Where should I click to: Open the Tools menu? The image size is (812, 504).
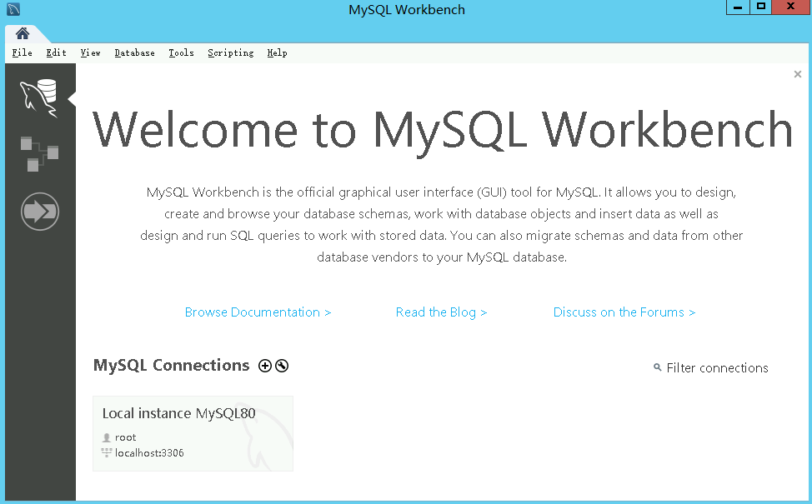[x=181, y=52]
